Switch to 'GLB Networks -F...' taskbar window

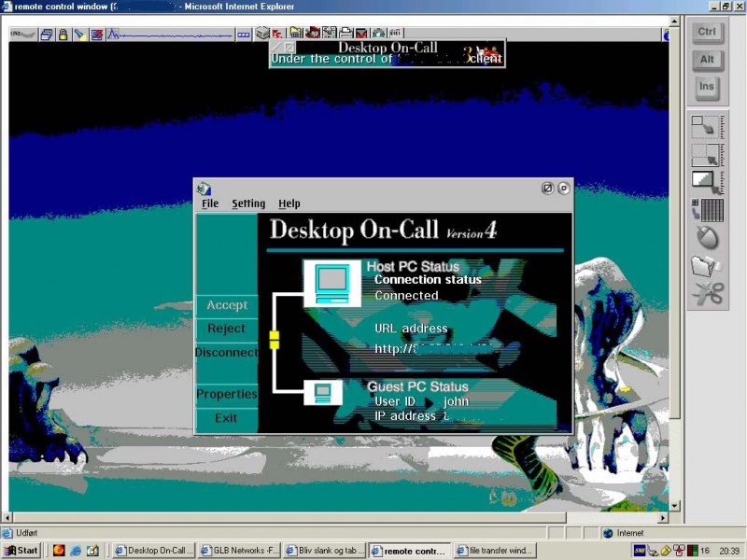click(x=240, y=551)
